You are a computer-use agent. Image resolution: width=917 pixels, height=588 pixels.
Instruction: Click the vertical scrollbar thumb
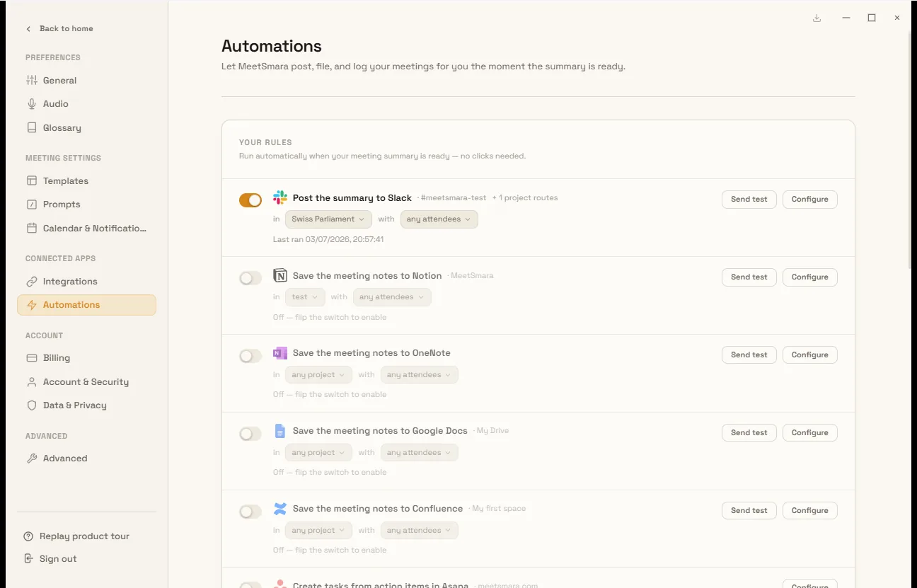910,149
